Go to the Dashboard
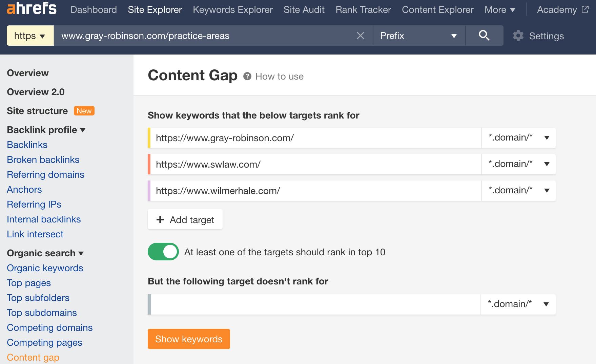 tap(94, 10)
